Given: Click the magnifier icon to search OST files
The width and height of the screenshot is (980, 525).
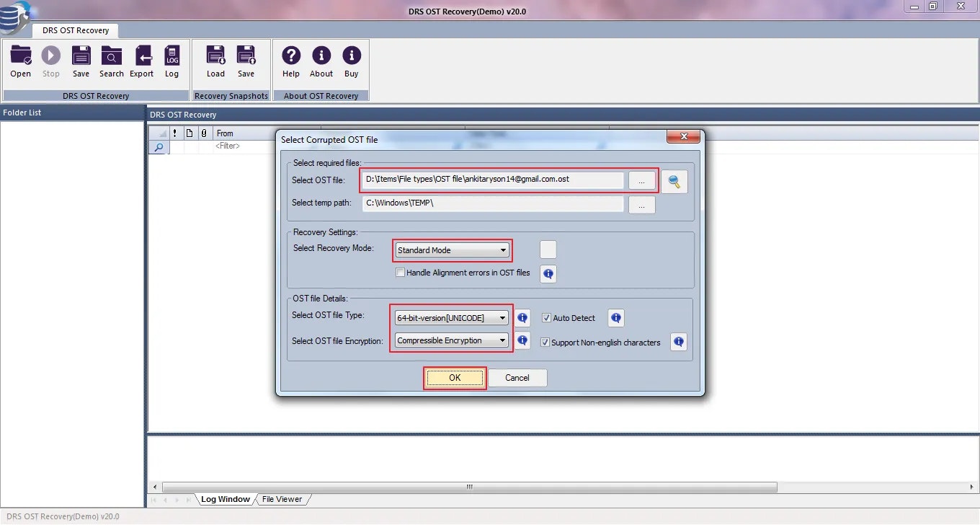Looking at the screenshot, I should click(x=674, y=182).
